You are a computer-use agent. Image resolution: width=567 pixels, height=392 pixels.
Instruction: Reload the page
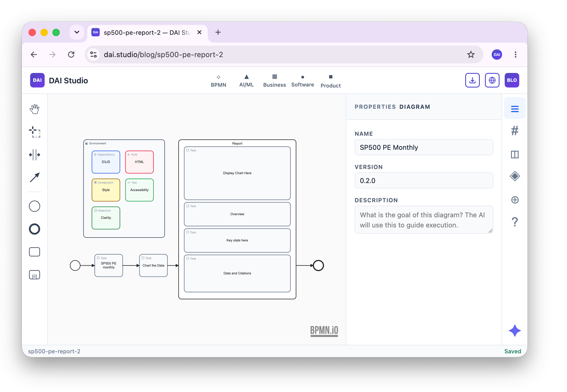71,55
